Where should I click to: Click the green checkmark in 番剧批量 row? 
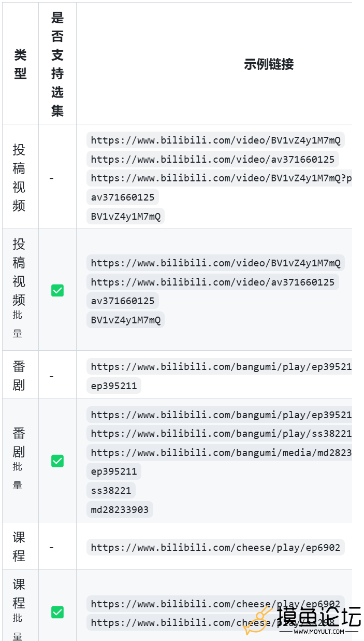coord(57,461)
